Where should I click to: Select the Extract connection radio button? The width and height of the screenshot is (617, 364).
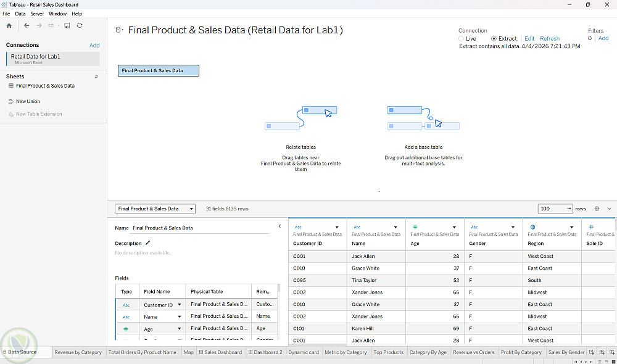[x=494, y=39]
